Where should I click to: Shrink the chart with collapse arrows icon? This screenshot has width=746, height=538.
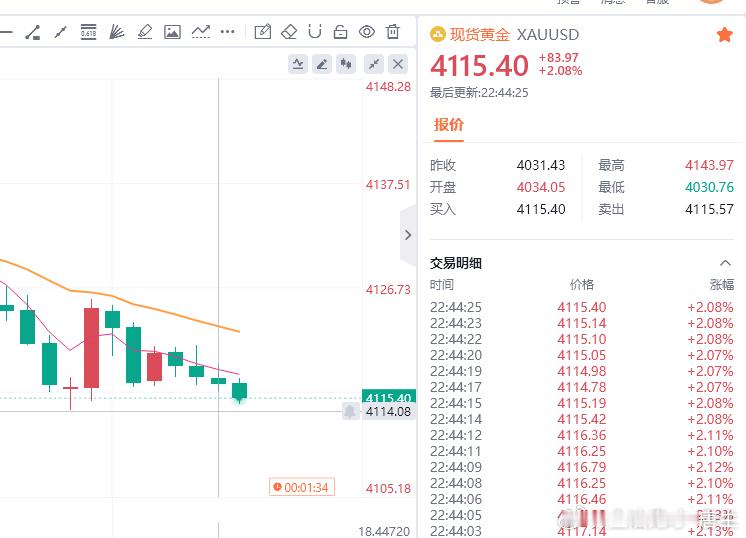(x=374, y=64)
